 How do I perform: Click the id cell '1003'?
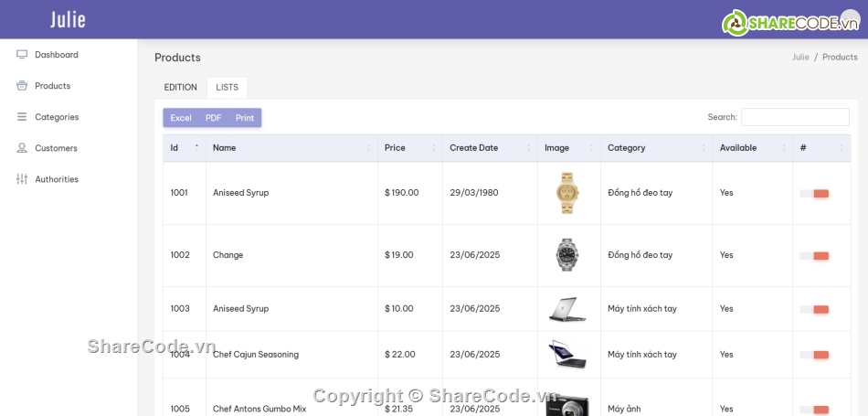point(180,308)
